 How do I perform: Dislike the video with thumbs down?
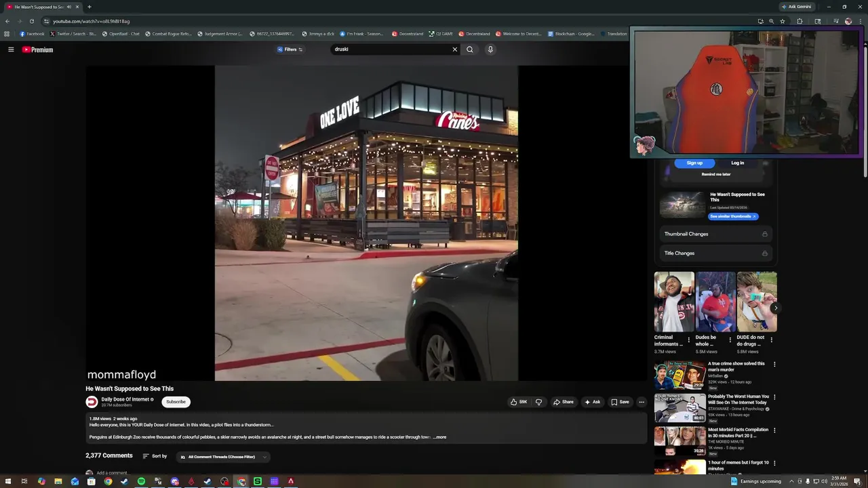coord(539,402)
